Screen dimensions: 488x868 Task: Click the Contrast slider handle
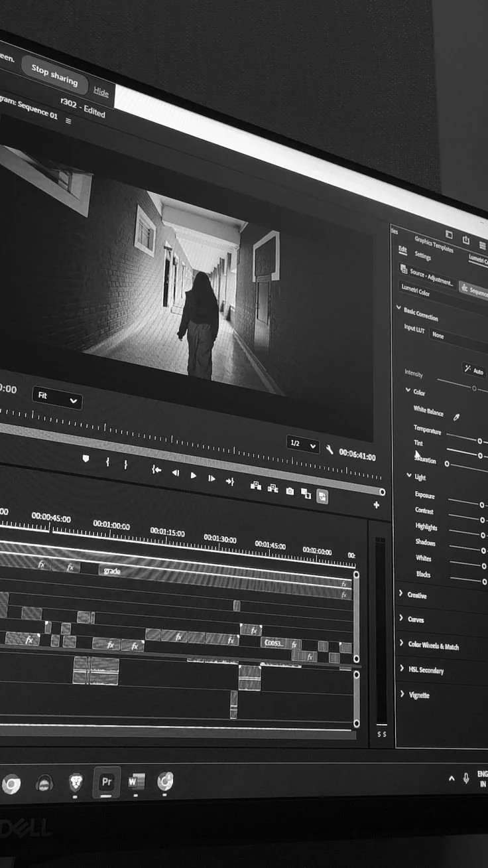[483, 520]
